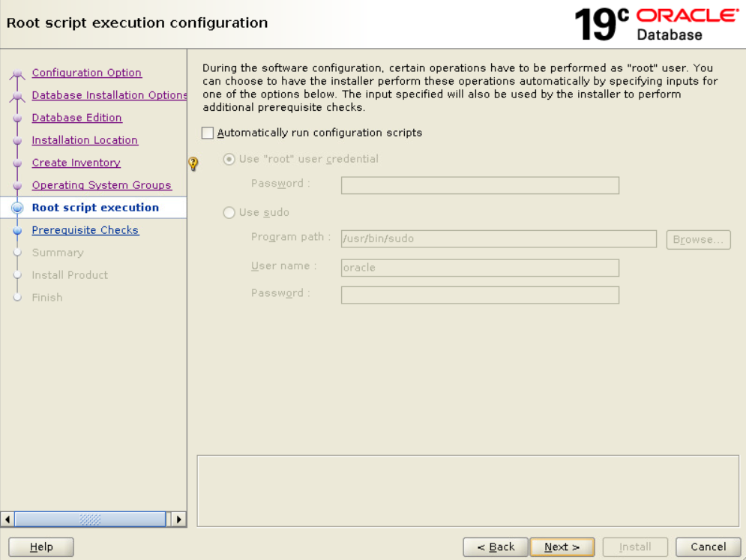Screen dimensions: 746x560
Task: Click the empty message area at bottom
Action: (468, 491)
